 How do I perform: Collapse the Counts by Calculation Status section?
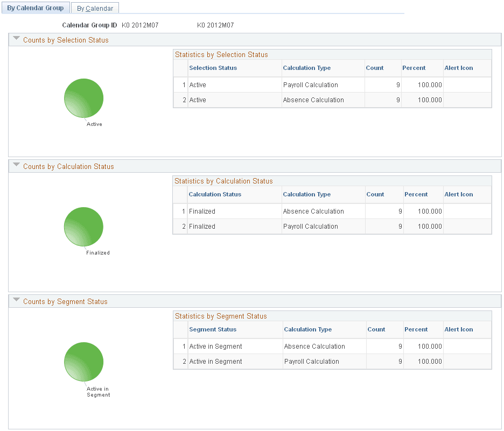tap(16, 165)
